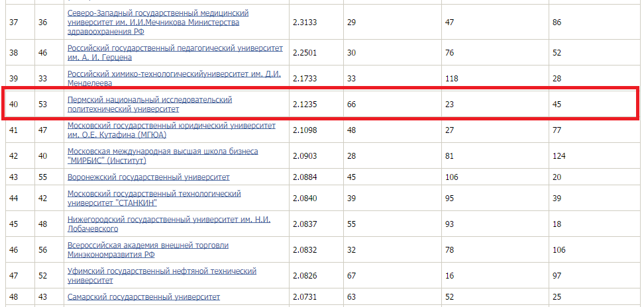Open Воронежский государственный университет link
The height and width of the screenshot is (307, 644).
(x=148, y=177)
